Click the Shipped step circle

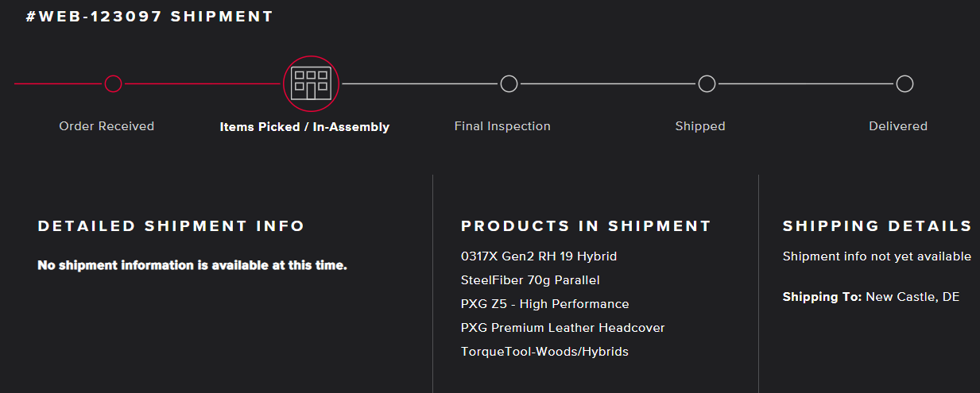coord(707,83)
